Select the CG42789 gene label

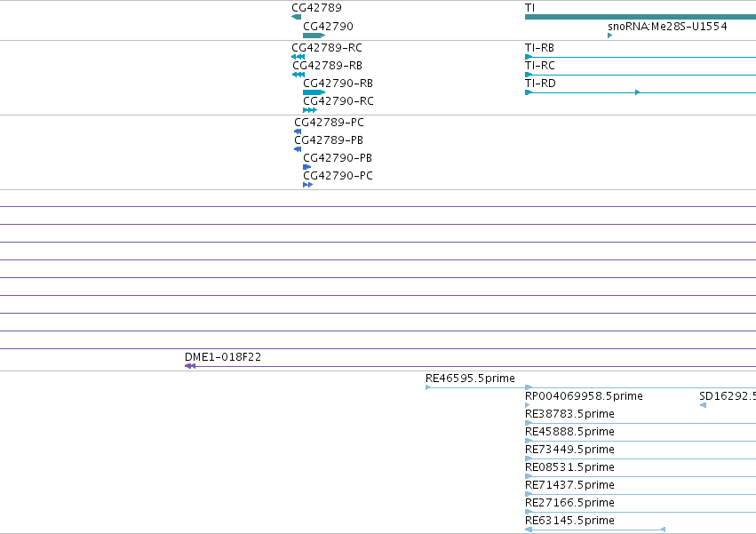point(316,8)
